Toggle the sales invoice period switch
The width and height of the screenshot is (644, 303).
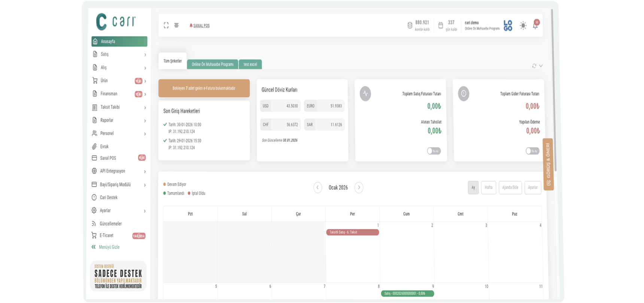(434, 151)
